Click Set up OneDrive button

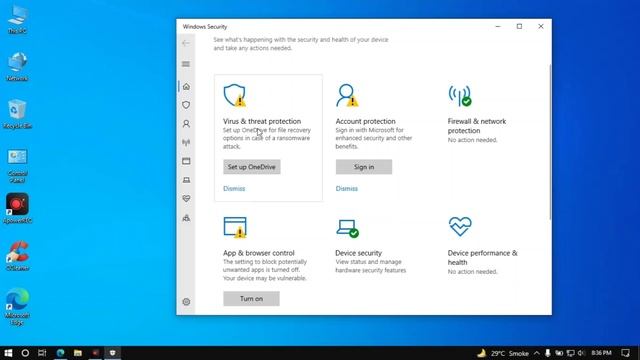click(x=251, y=167)
